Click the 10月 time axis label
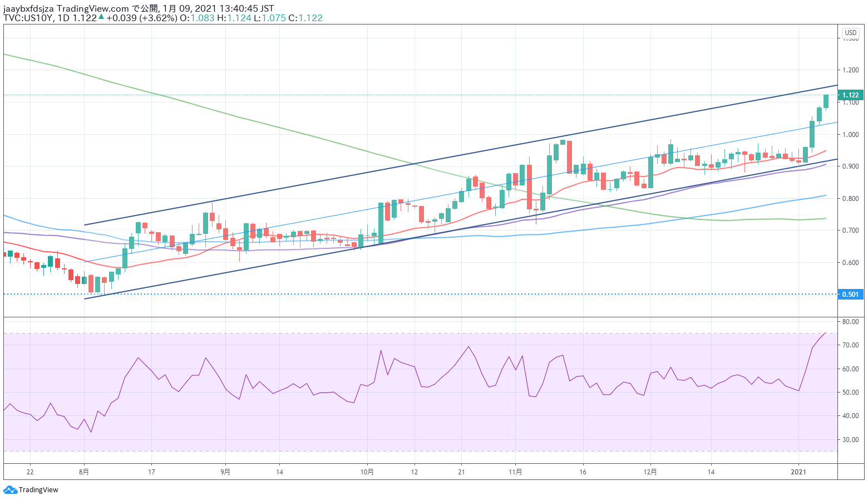Viewport: 868px width, 500px height. coord(367,472)
